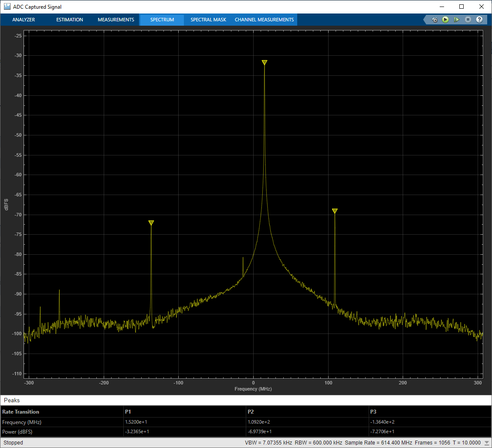Click the P2 peak marker near 109 MHz
Image resolution: width=492 pixels, height=448 pixels.
tap(335, 211)
